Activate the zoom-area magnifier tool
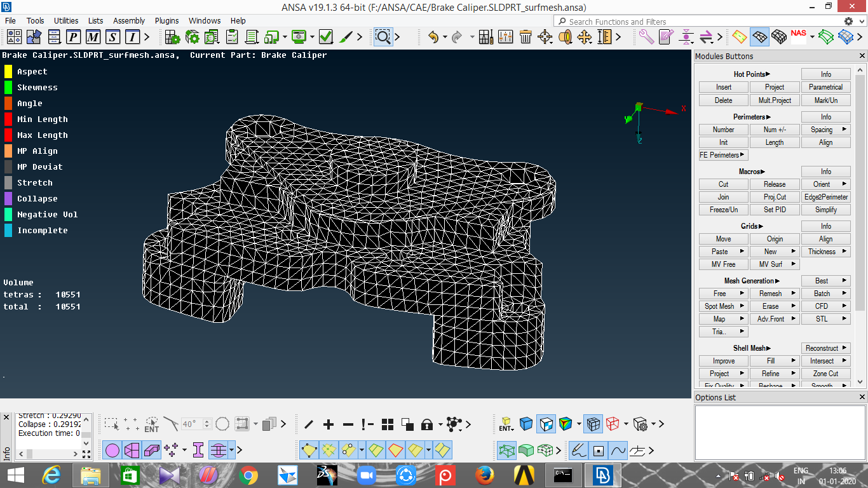Viewport: 868px width, 488px height. tap(383, 37)
